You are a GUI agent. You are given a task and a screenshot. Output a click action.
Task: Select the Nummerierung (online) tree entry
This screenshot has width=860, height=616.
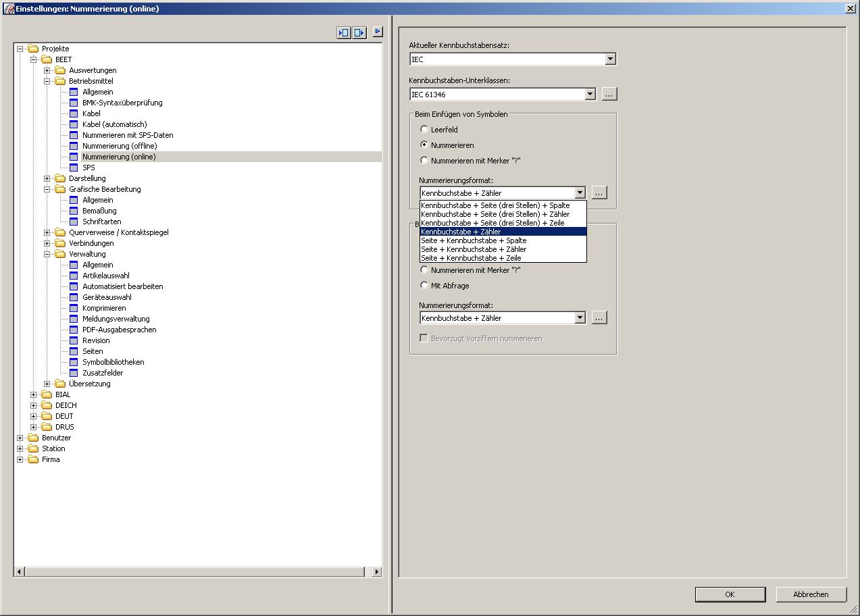[119, 157]
